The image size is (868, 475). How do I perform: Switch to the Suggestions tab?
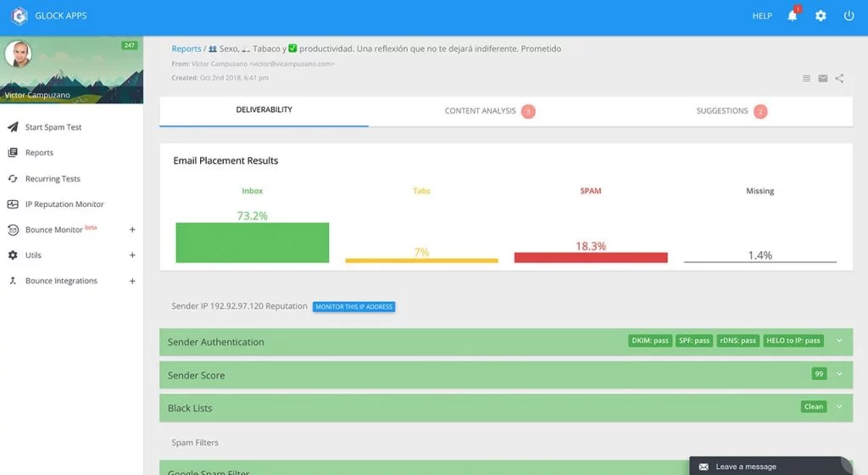pos(732,111)
